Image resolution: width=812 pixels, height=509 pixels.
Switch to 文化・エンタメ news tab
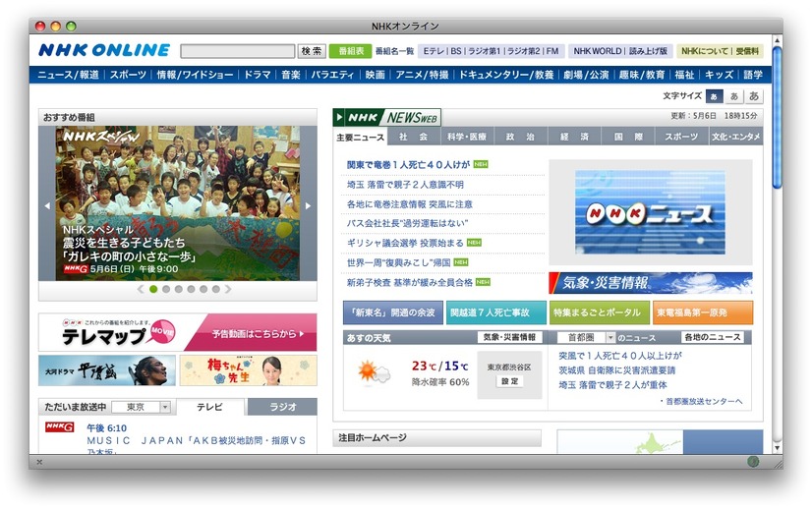tap(736, 137)
